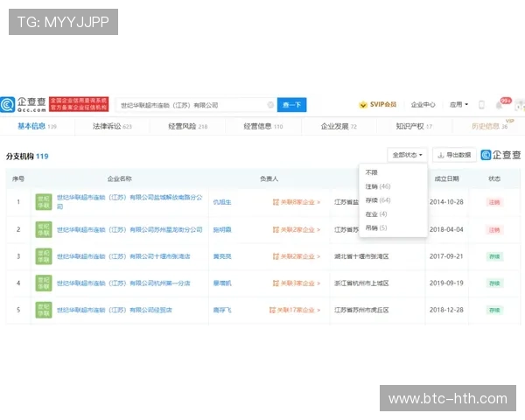This screenshot has height=420, width=525.
Task: Go to 企业中心
Action: tap(423, 105)
